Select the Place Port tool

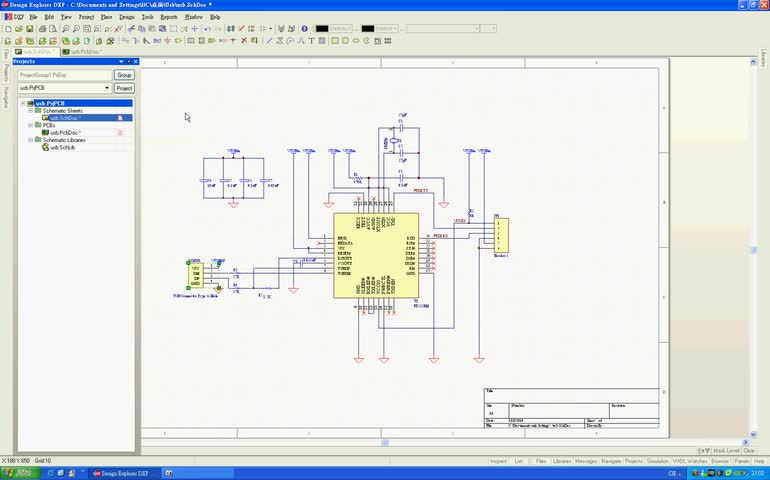(x=212, y=41)
